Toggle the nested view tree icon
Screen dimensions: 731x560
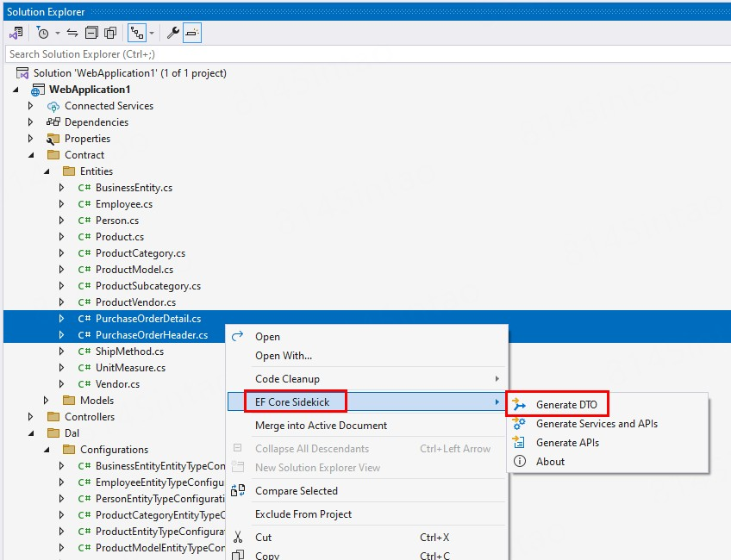pos(136,33)
